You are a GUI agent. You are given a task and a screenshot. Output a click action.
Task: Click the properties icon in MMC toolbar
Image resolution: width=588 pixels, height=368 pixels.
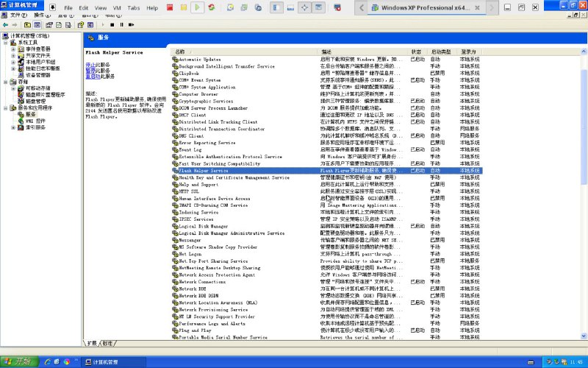pos(49,25)
